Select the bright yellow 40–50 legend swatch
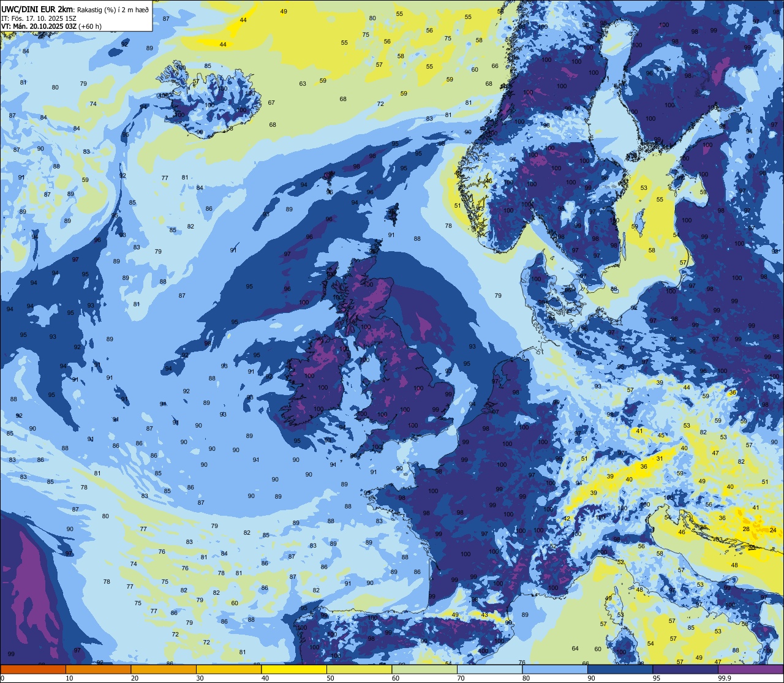The image size is (784, 683). [294, 670]
